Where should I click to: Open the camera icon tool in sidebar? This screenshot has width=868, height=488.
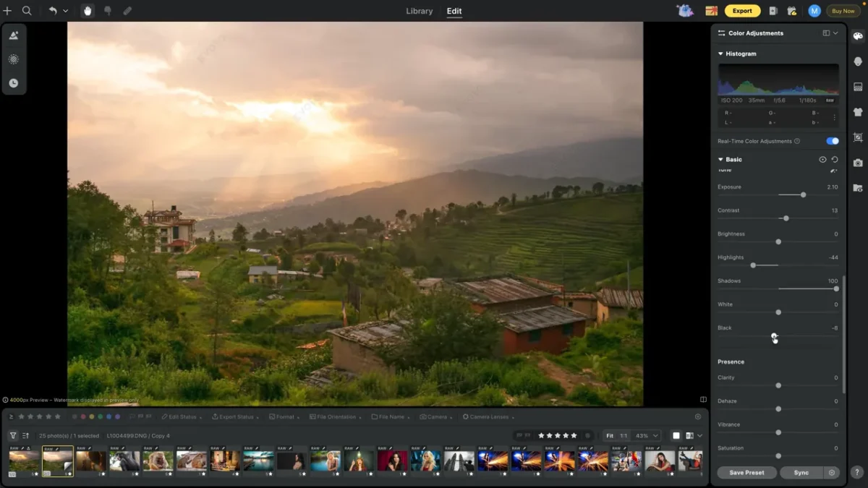[x=858, y=163]
